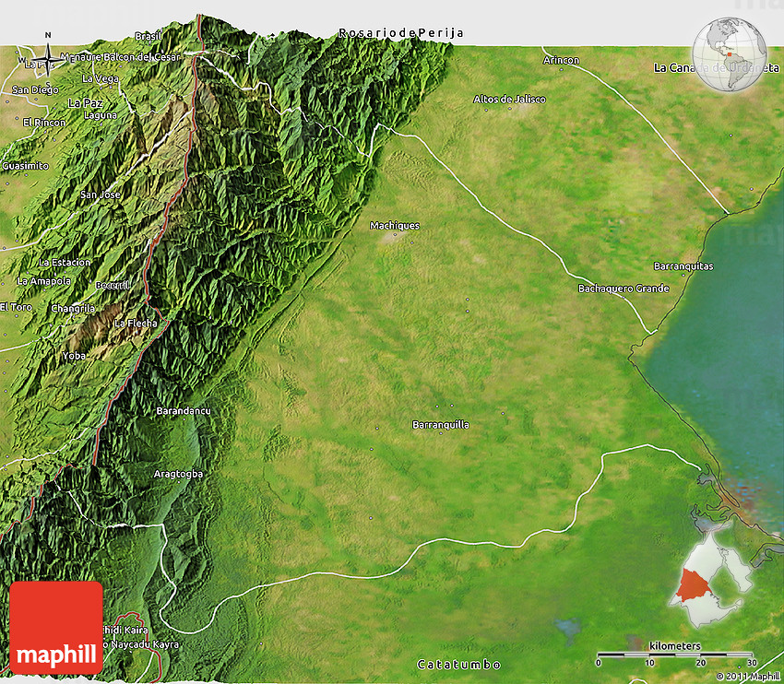The height and width of the screenshot is (684, 784).
Task: Select the Barranquitas place label
Action: (683, 266)
